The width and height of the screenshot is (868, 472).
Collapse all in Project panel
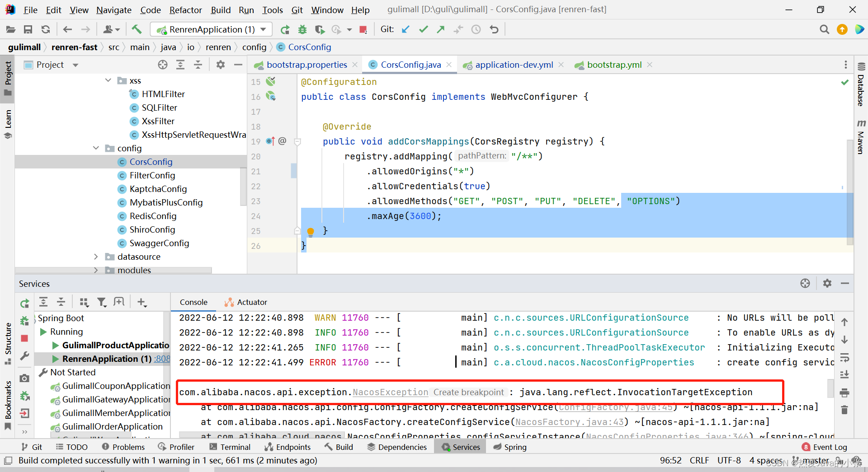coord(198,65)
